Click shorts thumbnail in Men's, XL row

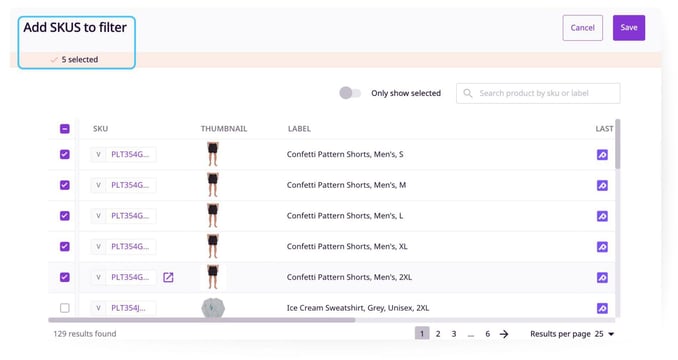[x=213, y=246]
